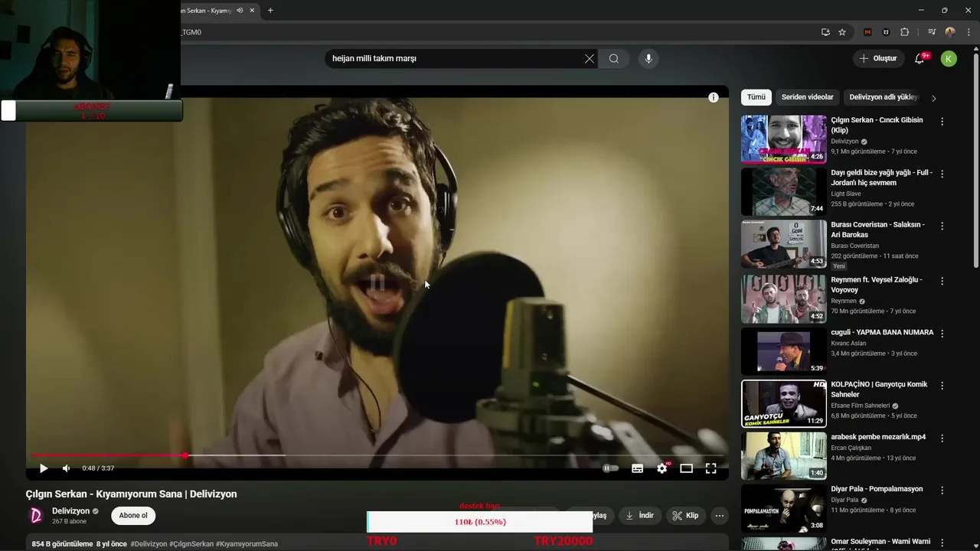Open the green K account avatar
The width and height of the screenshot is (980, 551).
(949, 58)
